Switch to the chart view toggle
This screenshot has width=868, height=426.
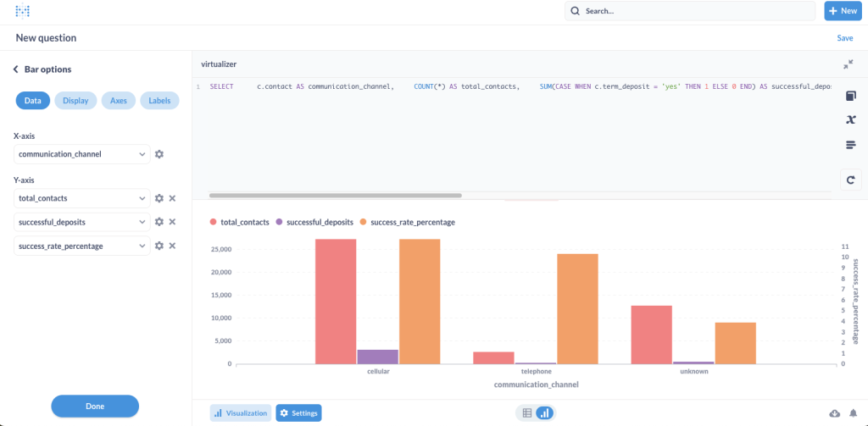click(545, 413)
